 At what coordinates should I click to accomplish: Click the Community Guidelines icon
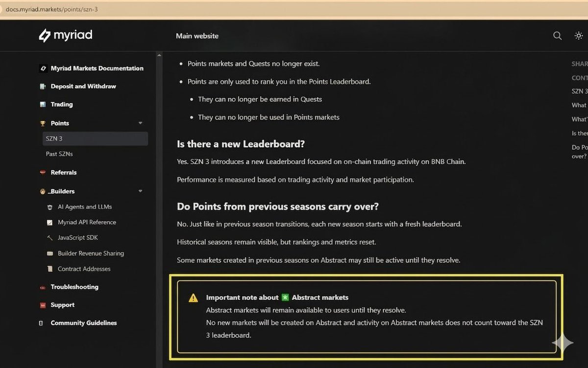point(41,323)
